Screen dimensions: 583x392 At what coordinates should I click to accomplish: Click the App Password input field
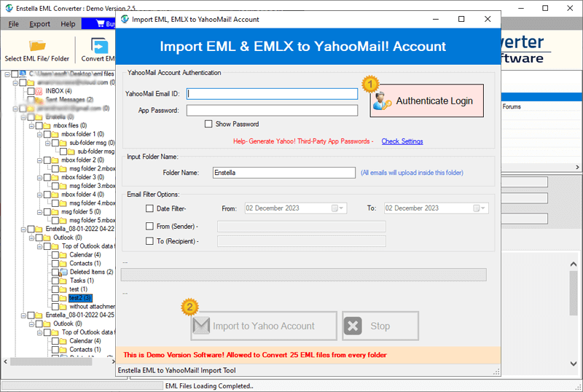[272, 111]
